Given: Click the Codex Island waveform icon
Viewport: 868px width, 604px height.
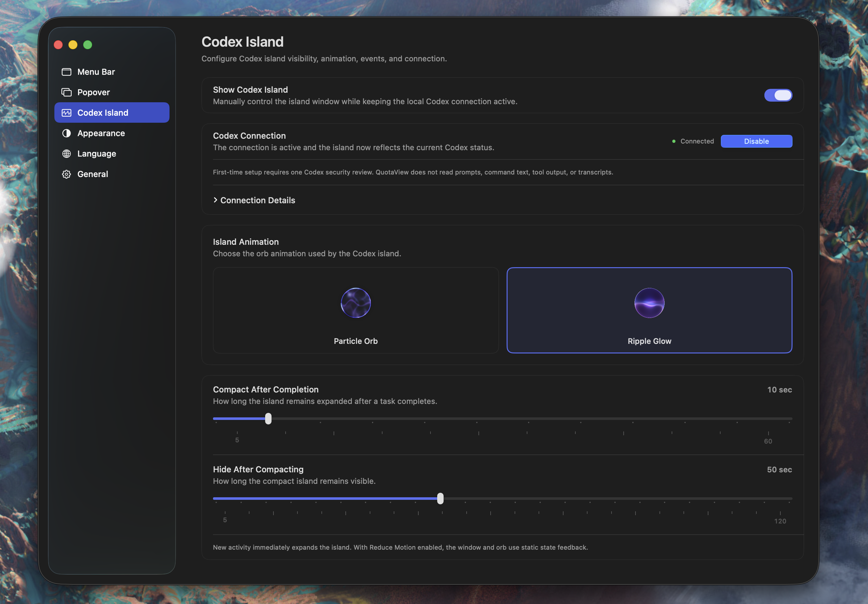Looking at the screenshot, I should coord(67,112).
